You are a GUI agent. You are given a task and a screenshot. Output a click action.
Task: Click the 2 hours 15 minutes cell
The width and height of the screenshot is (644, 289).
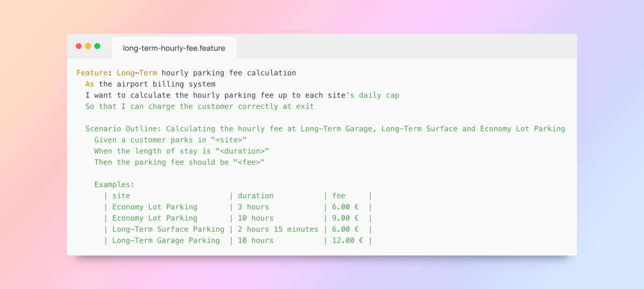[278, 229]
